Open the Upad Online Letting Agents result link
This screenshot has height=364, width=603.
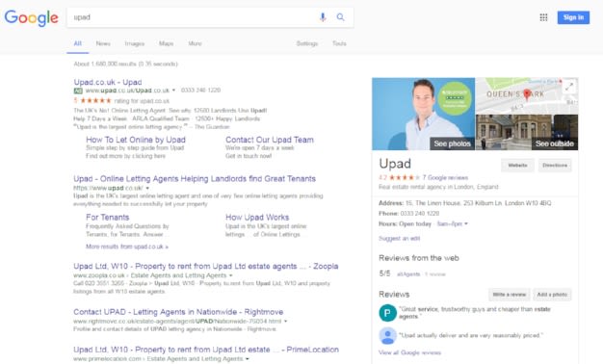[x=195, y=179]
